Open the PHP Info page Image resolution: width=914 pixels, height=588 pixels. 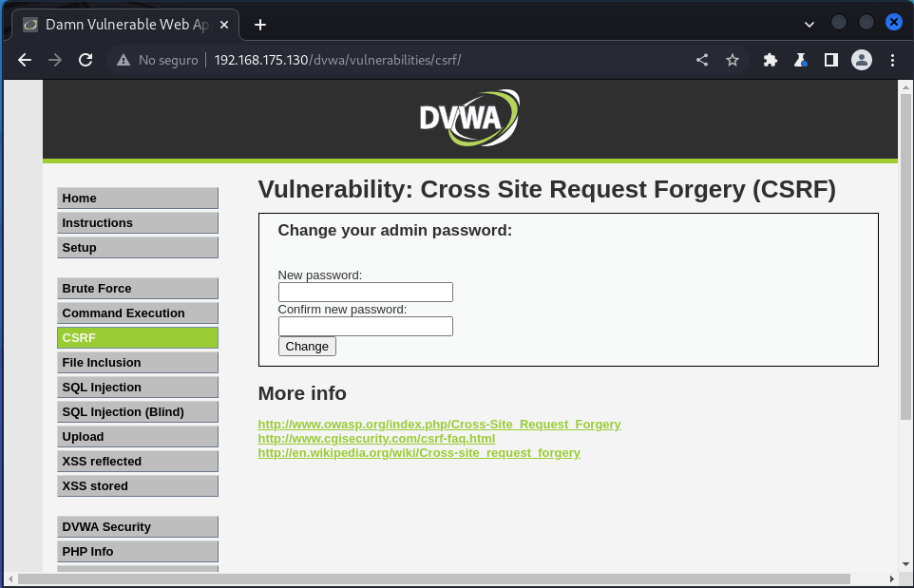tap(138, 551)
